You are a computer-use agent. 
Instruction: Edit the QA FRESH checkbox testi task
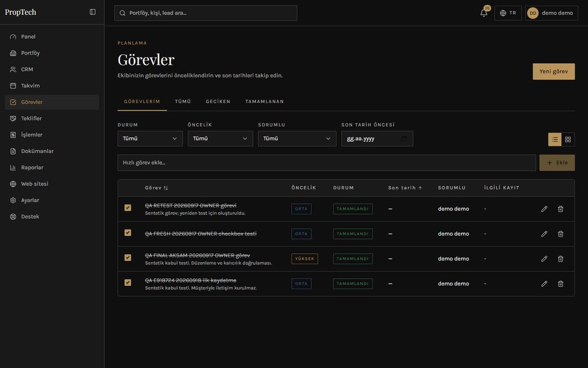pyautogui.click(x=544, y=234)
